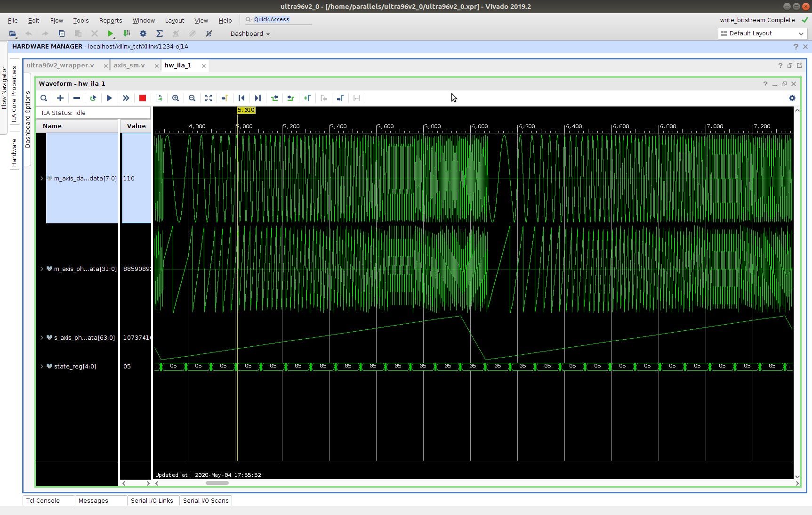
Task: Open Dashboard Options side tab
Action: 27,119
